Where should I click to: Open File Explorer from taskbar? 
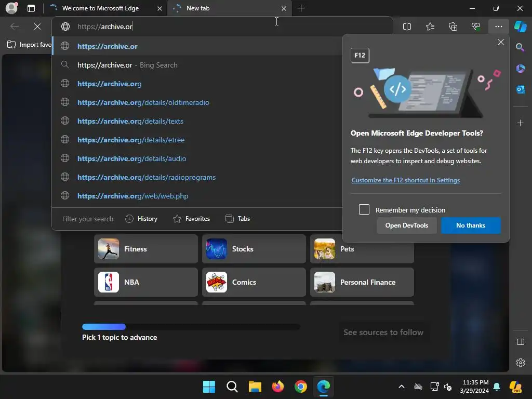click(255, 387)
